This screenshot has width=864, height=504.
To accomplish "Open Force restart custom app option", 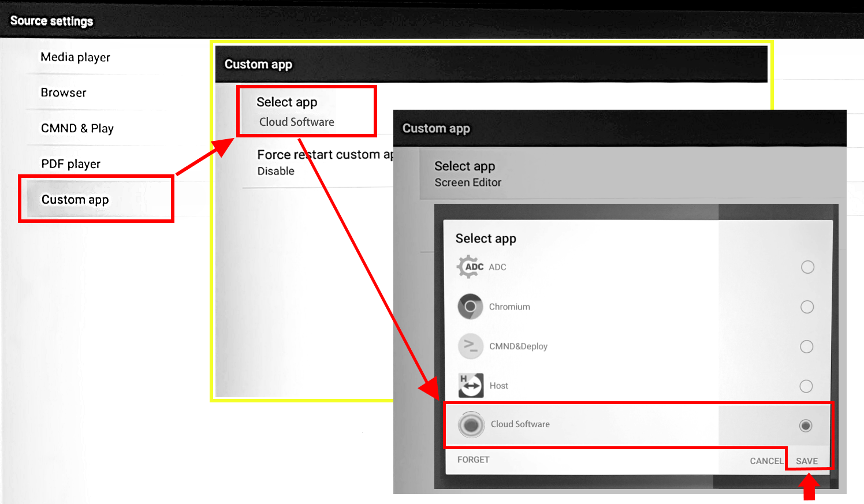I will coord(325,162).
